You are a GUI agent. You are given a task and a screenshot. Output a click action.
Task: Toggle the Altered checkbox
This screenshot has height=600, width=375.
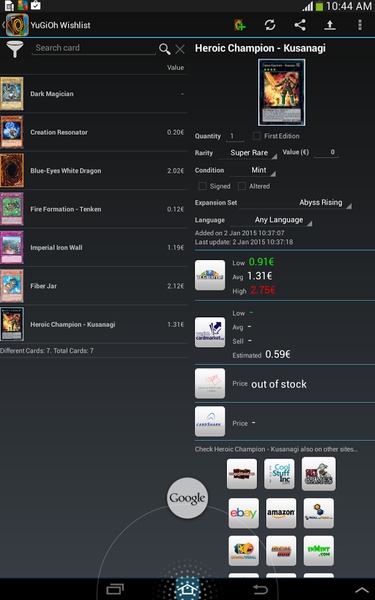tap(241, 186)
